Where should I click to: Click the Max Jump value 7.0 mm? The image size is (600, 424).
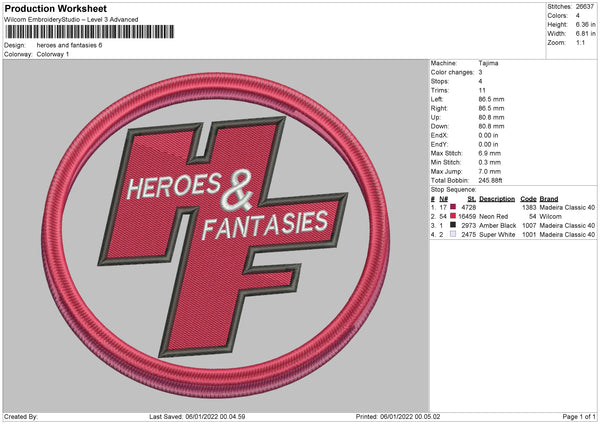pyautogui.click(x=489, y=172)
